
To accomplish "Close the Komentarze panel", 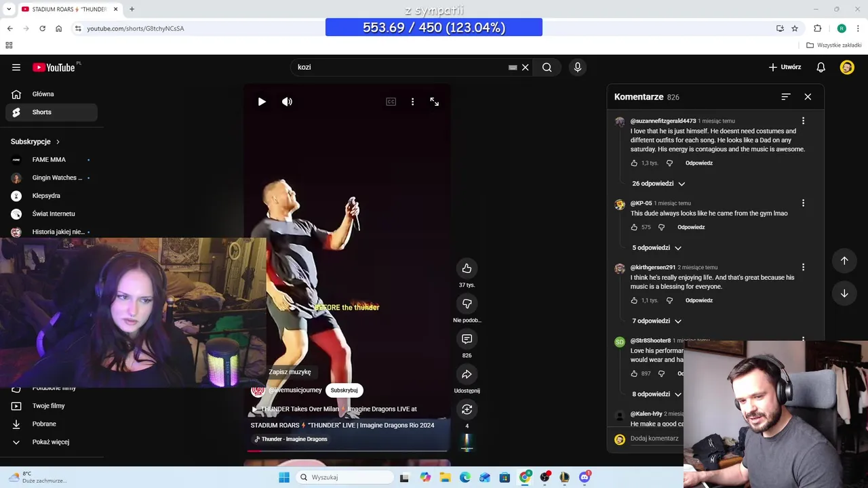I will (x=808, y=97).
